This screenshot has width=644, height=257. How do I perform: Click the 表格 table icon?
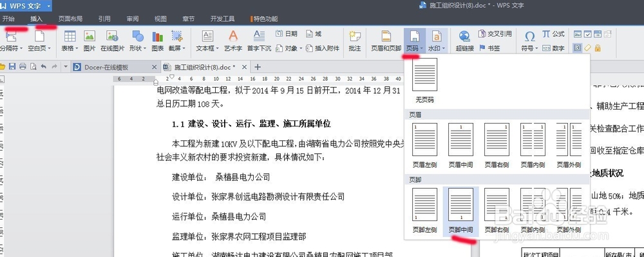click(70, 36)
